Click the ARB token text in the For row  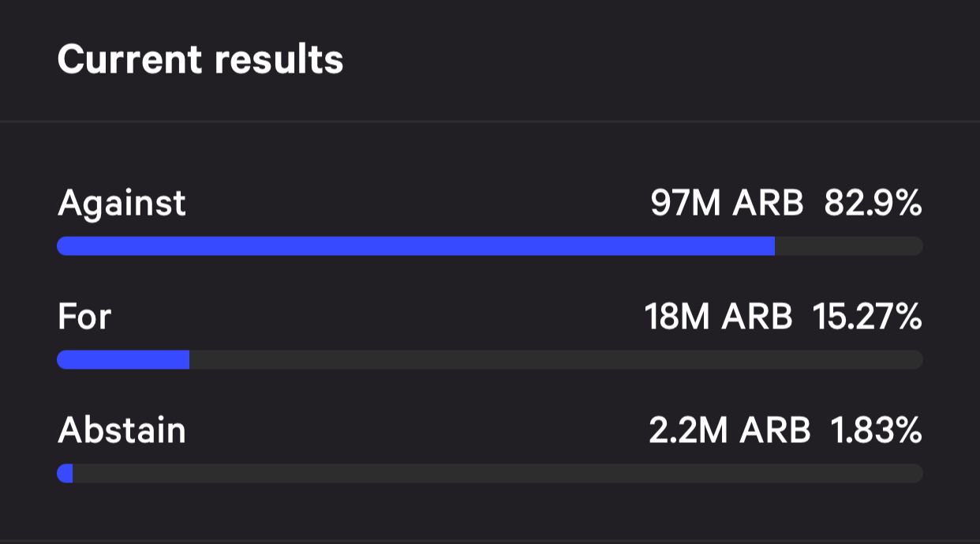(x=756, y=318)
